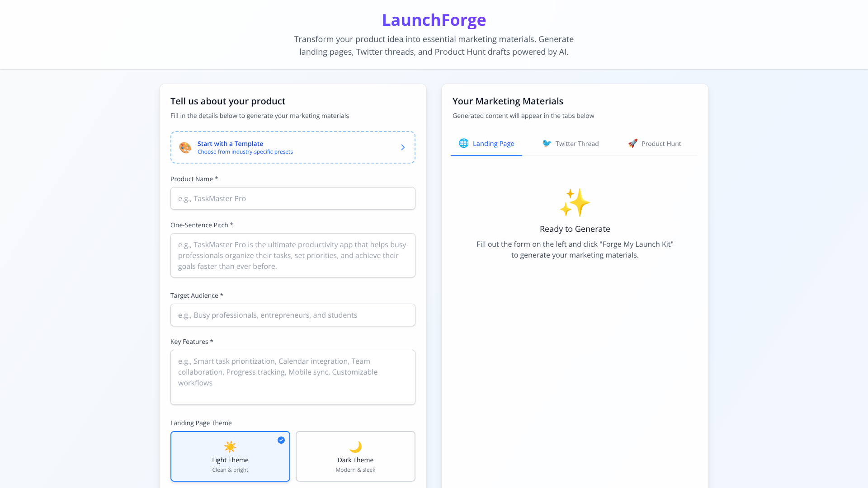Click the sun icon in Light Theme card
This screenshot has height=488, width=868.
pyautogui.click(x=230, y=446)
